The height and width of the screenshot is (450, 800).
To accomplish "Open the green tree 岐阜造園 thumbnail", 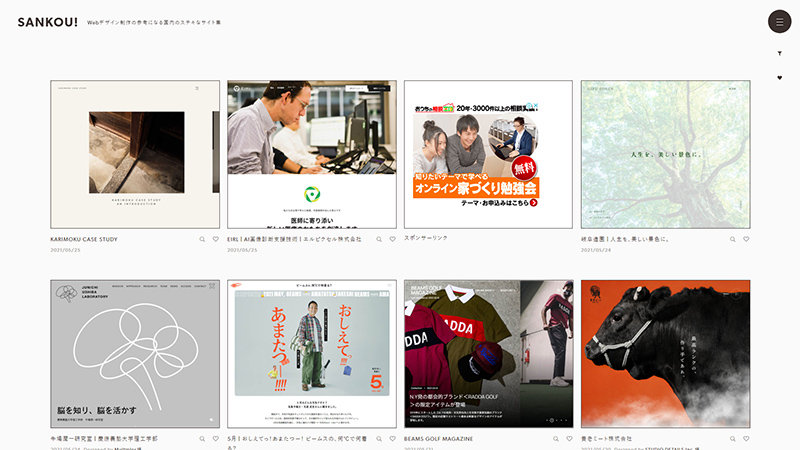I will [x=665, y=154].
